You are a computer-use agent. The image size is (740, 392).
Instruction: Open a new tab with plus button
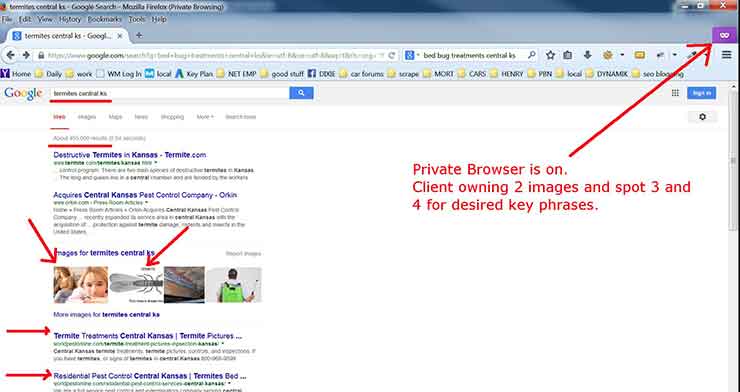point(139,35)
